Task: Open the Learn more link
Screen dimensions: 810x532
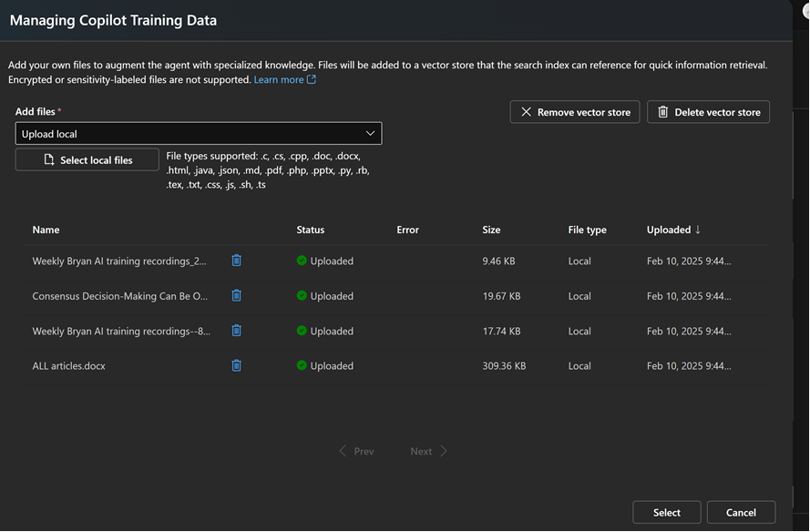Action: (278, 80)
